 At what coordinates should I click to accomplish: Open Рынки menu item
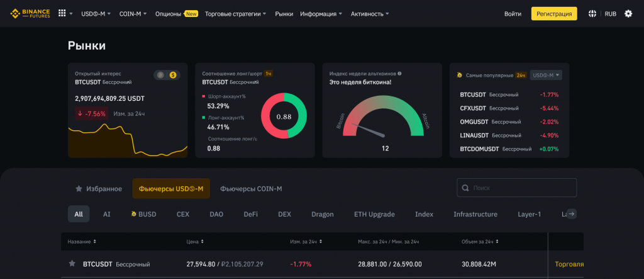[x=284, y=14]
